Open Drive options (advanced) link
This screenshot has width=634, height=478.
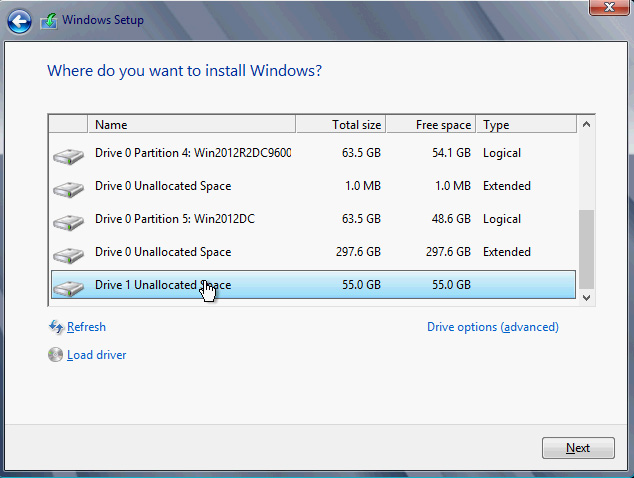492,327
